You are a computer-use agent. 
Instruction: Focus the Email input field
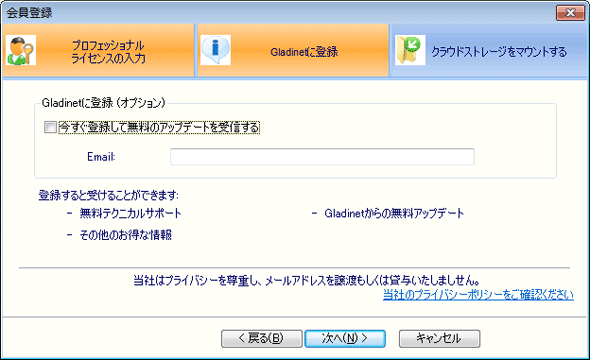point(322,156)
